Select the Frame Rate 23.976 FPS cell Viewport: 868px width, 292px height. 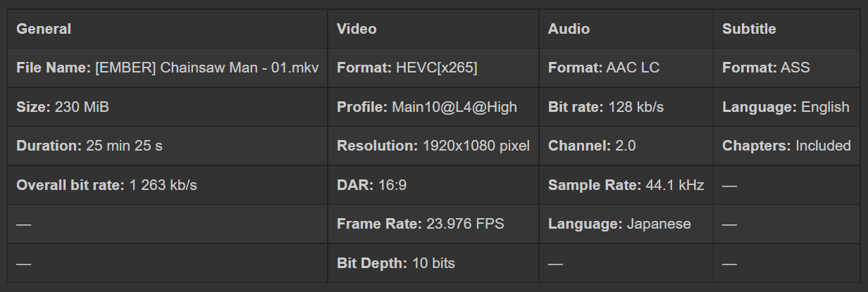click(421, 224)
